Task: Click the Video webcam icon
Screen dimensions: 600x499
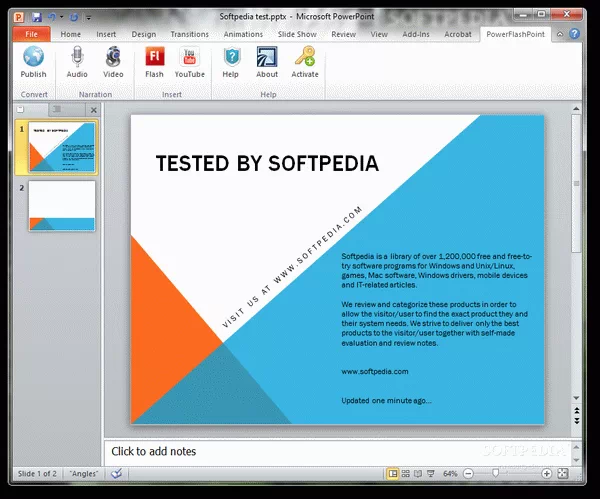Action: coord(113,58)
